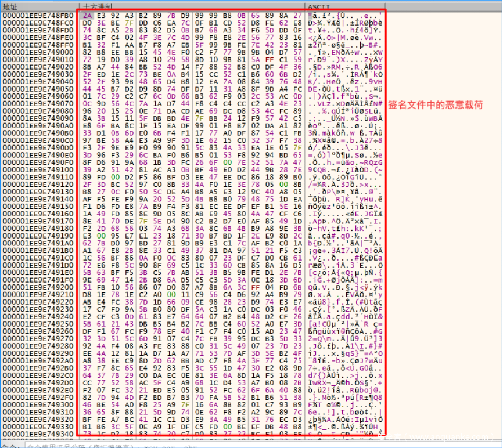Select address 000001EE9E749280

pos(38,346)
